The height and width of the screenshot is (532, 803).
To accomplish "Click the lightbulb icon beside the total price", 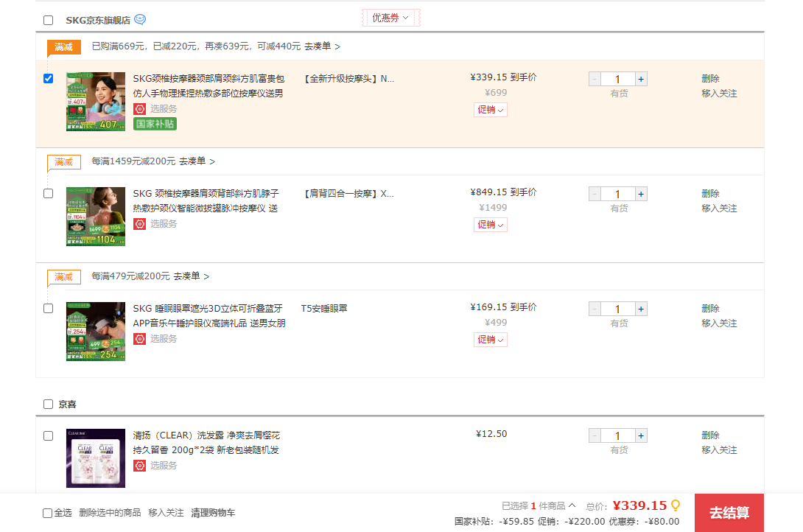I will (x=676, y=505).
